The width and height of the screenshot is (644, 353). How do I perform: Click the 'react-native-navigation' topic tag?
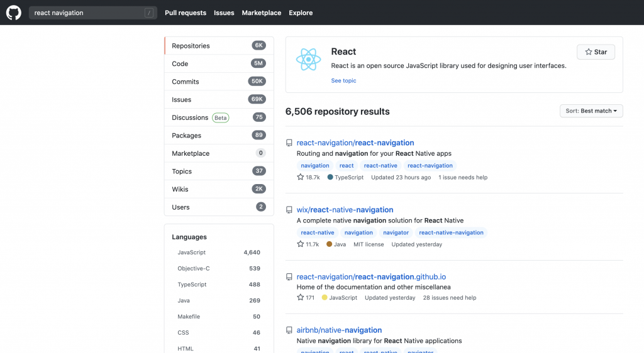(x=451, y=232)
